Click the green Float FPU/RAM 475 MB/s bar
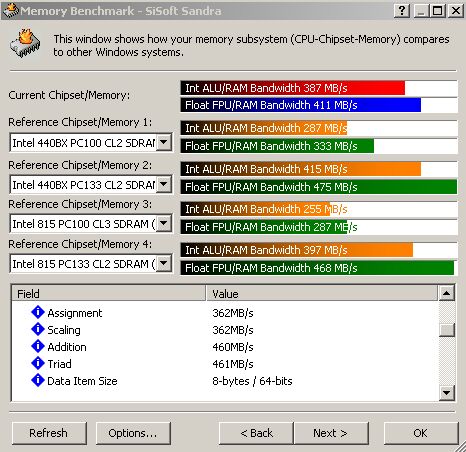Screen dimensions: 466x452 coord(319,187)
